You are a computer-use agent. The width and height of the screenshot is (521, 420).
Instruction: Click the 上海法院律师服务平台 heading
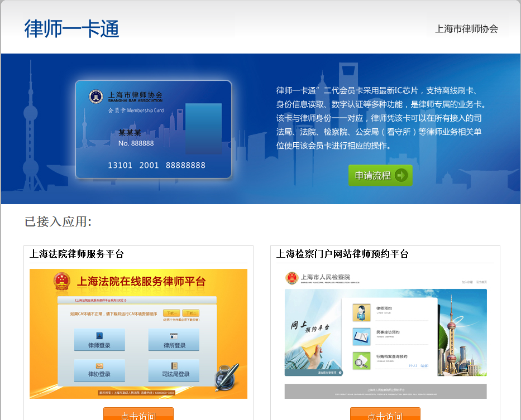click(x=77, y=254)
